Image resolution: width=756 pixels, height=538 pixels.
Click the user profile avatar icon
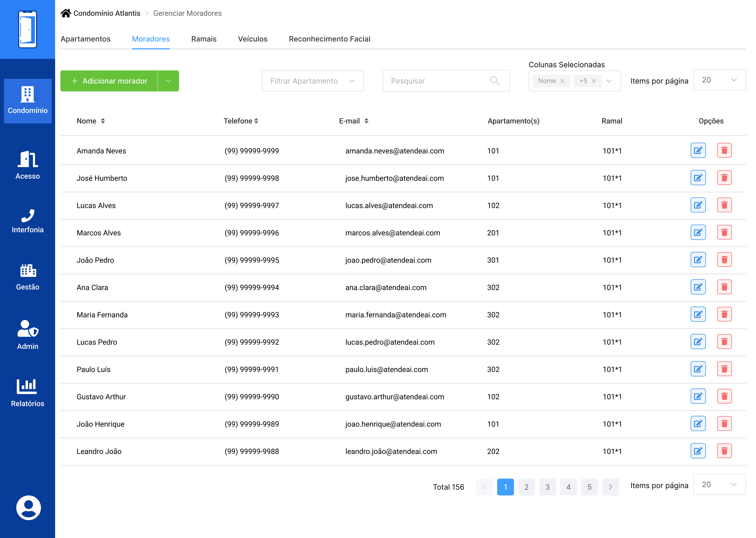29,508
